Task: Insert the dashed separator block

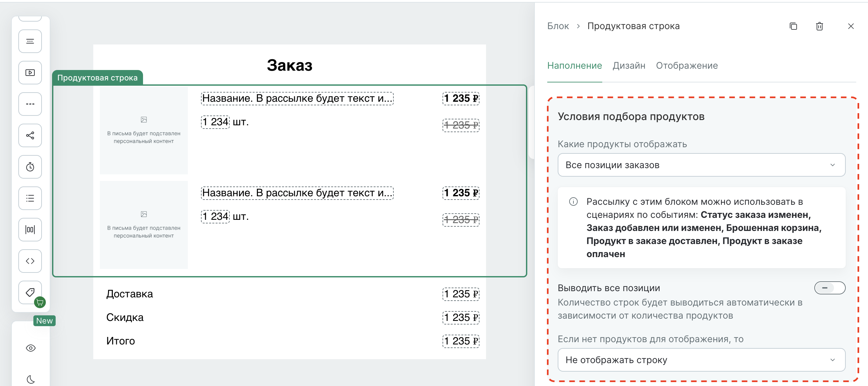Action: [30, 104]
